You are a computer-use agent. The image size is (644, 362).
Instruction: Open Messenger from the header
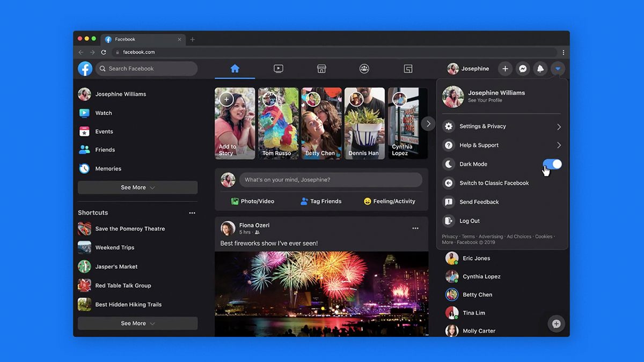(x=523, y=69)
